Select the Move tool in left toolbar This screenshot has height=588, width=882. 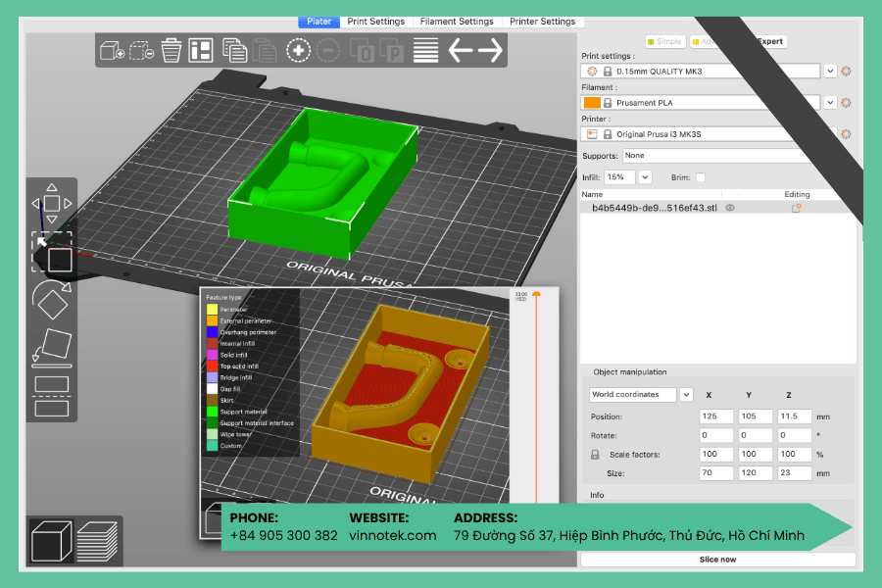[x=52, y=203]
